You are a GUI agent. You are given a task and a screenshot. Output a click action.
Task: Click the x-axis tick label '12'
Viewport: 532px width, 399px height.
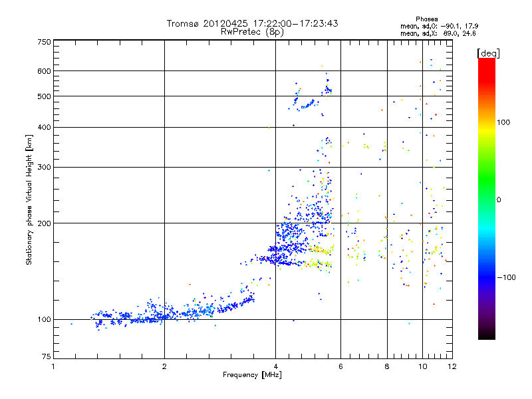(452, 366)
